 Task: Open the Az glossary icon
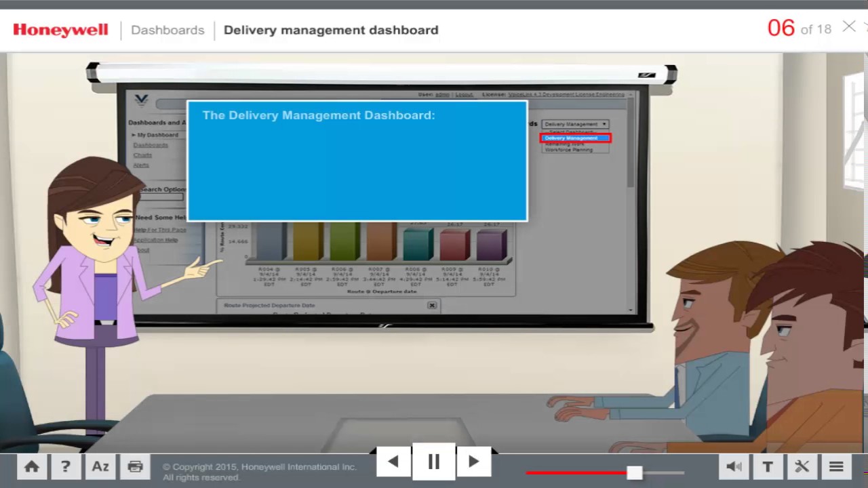tap(100, 466)
